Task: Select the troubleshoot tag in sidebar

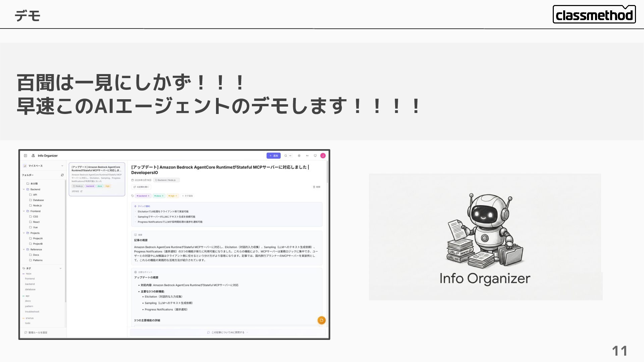Action: 32,312
